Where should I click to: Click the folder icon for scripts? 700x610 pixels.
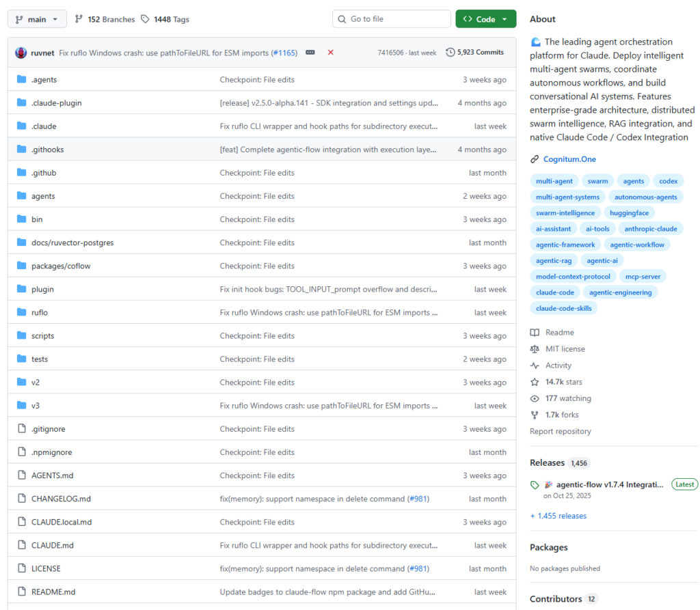[21, 336]
